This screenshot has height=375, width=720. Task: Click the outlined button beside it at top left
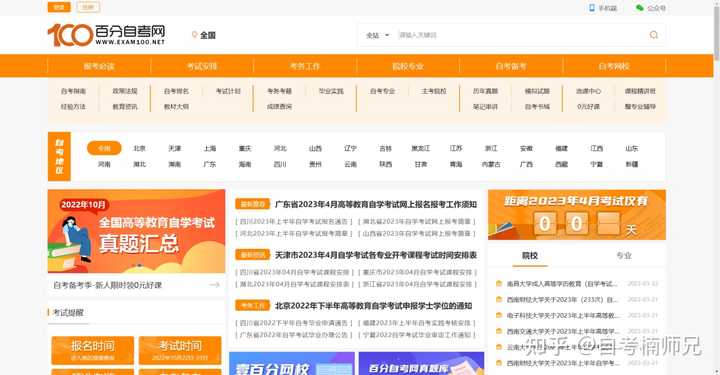point(88,7)
